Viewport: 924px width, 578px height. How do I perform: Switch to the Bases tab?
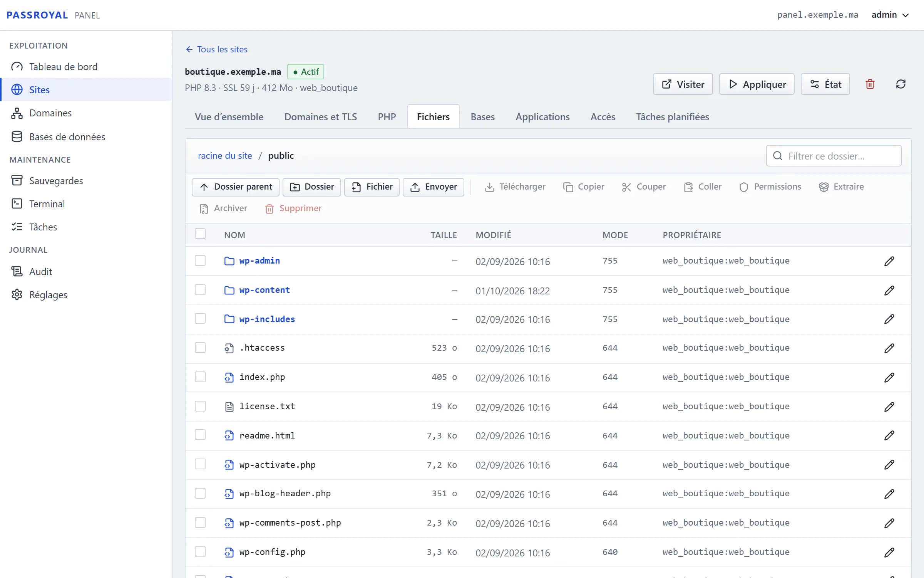(x=482, y=117)
